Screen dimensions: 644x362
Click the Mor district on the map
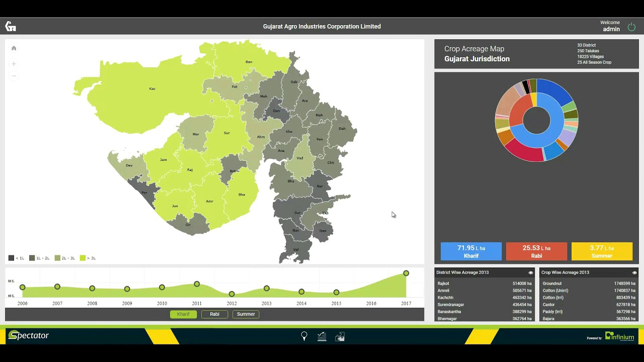pyautogui.click(x=196, y=134)
